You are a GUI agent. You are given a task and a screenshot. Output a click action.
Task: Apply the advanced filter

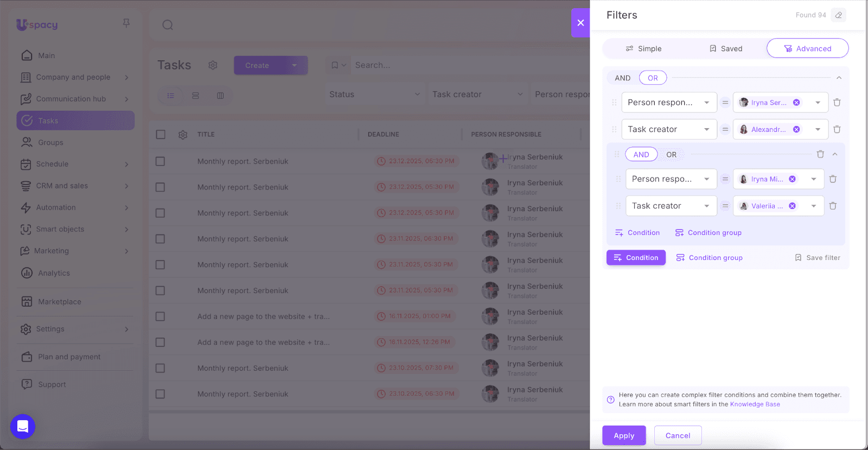(x=624, y=436)
